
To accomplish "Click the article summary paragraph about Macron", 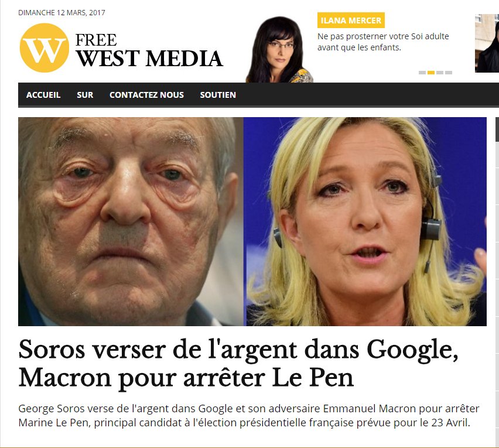I will point(249,416).
